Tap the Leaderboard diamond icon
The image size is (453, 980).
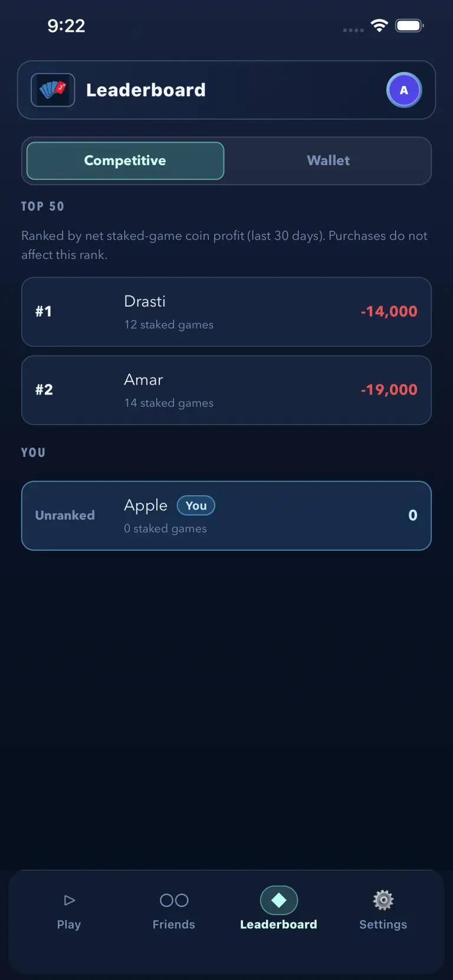coord(278,899)
